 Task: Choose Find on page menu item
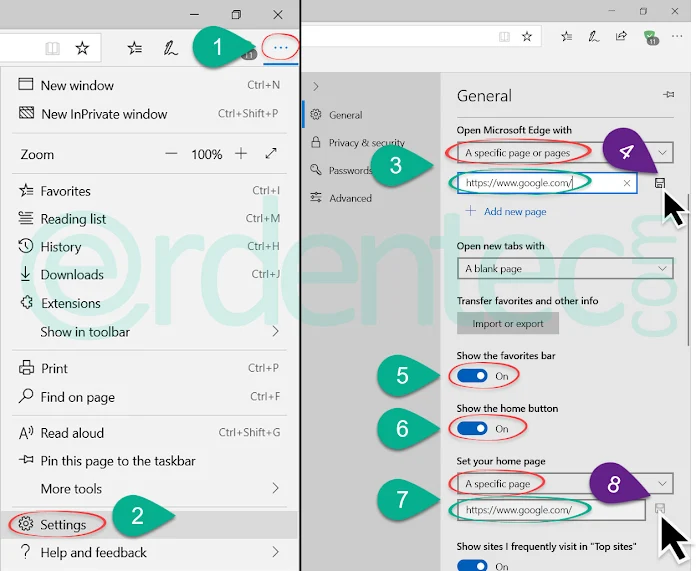coord(149,397)
